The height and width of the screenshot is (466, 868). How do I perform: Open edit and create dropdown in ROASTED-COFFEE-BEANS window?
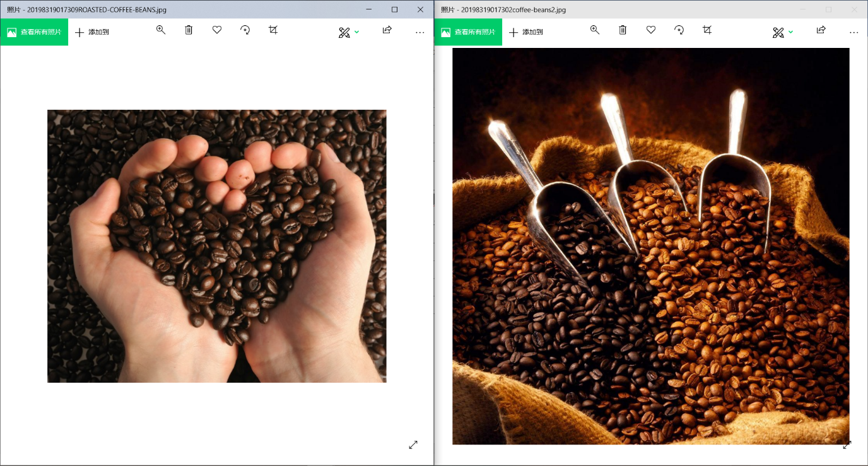point(349,32)
